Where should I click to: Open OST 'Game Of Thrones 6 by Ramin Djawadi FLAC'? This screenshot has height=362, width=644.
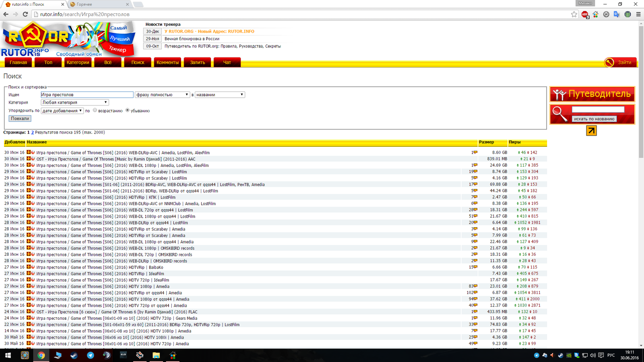pos(117,312)
